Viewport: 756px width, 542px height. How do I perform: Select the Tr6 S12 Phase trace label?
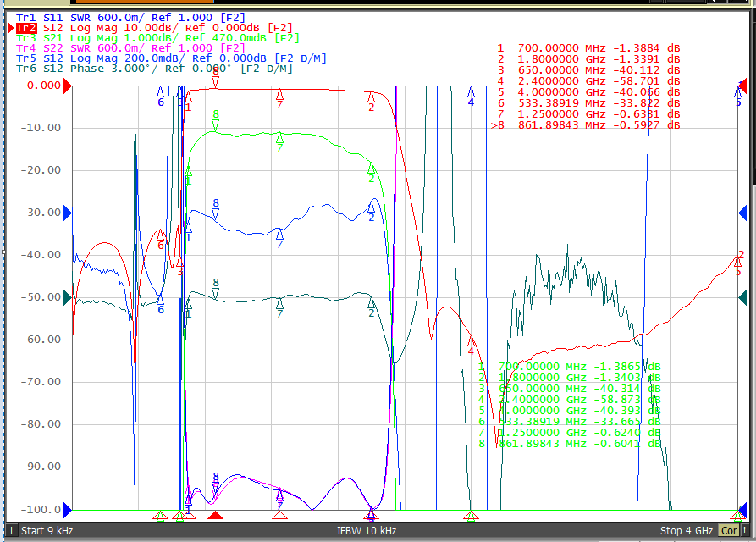154,69
